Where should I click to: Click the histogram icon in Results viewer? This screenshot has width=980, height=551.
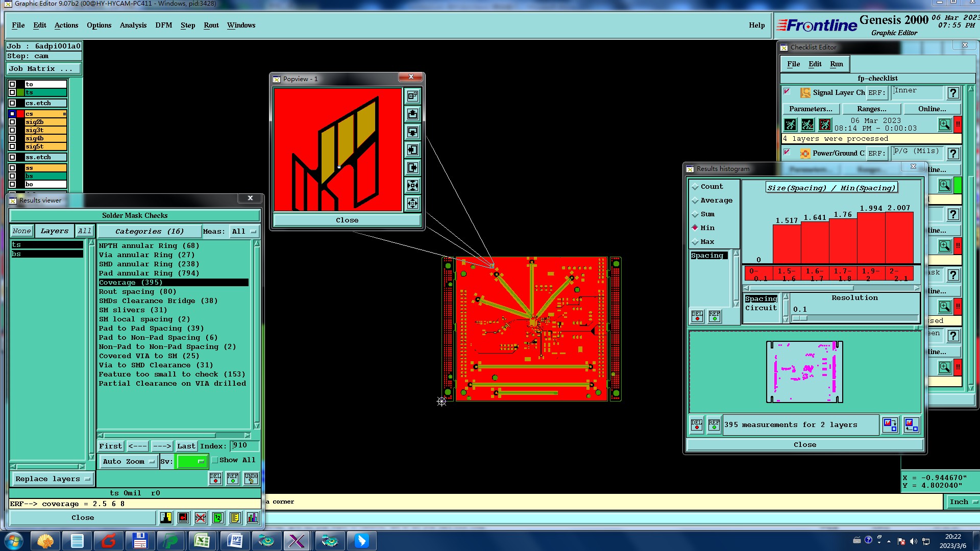[x=252, y=518]
